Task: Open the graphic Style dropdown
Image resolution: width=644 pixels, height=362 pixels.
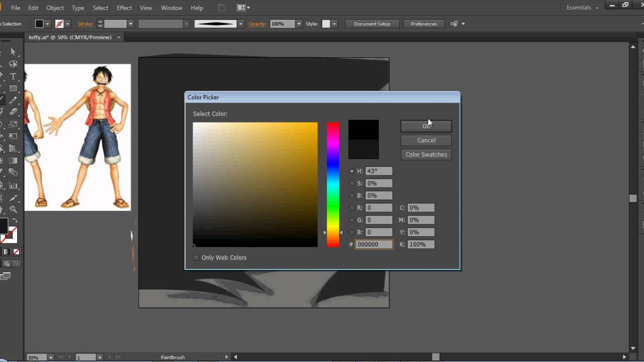Action: 334,24
